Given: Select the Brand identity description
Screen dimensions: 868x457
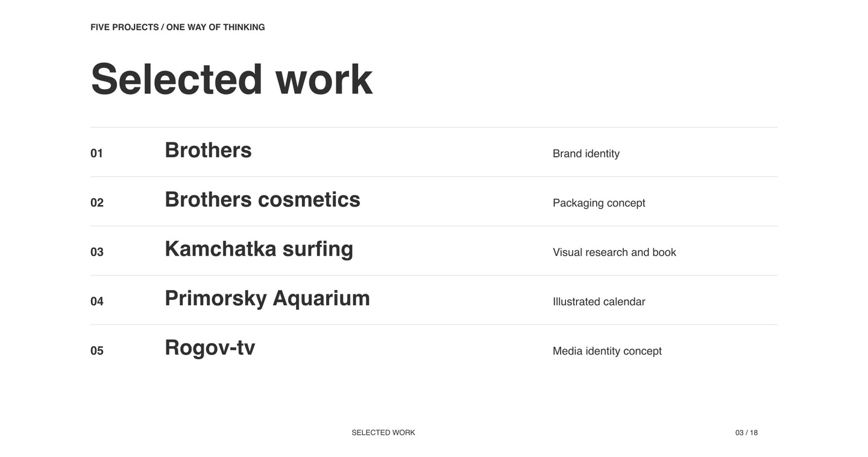Looking at the screenshot, I should coord(586,154).
